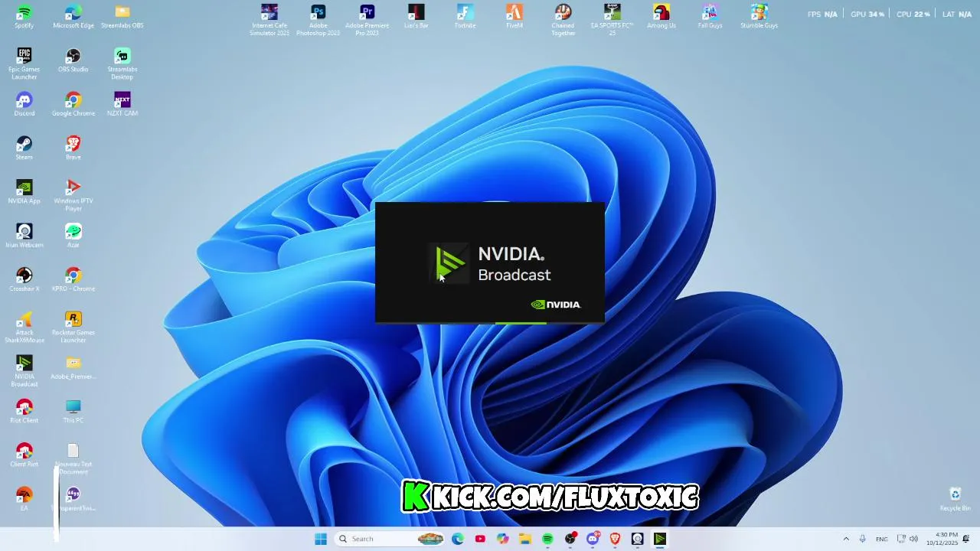Select the OBS Studio desktop icon
This screenshot has width=980, height=551.
73,60
